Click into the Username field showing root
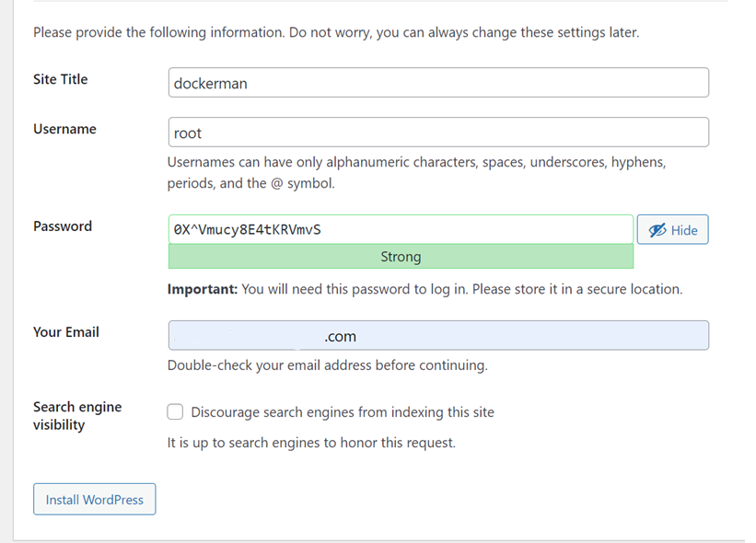The height and width of the screenshot is (543, 756). tap(438, 133)
